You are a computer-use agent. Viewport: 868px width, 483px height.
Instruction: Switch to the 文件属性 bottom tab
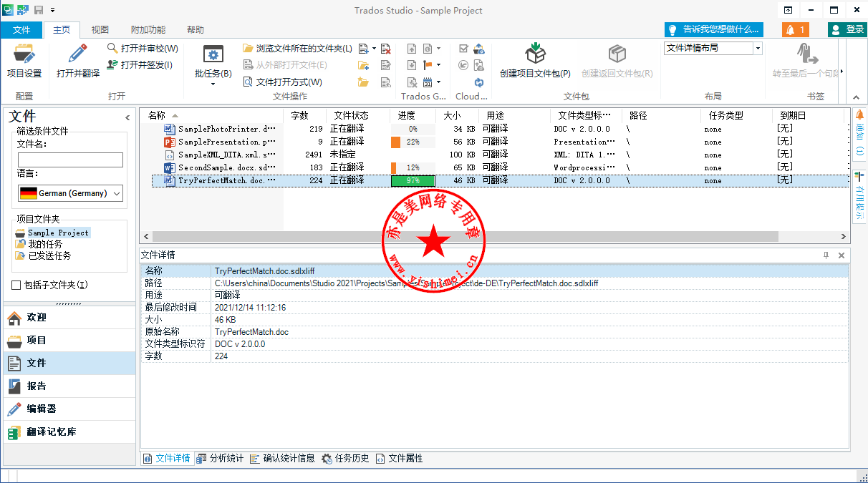400,458
